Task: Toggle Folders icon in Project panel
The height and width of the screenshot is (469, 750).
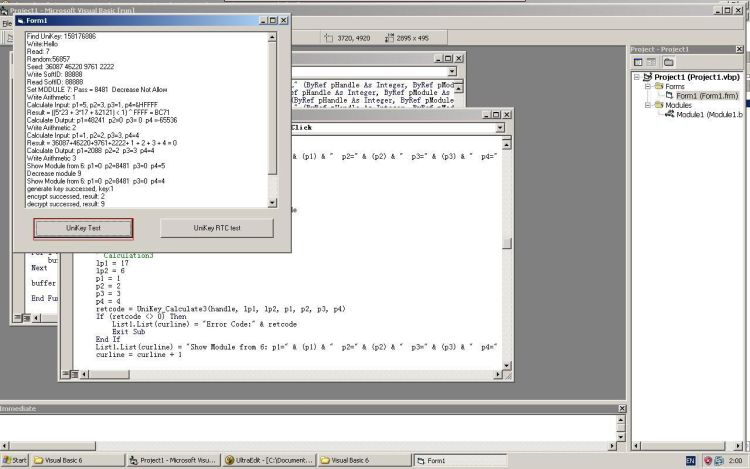Action: pyautogui.click(x=669, y=62)
